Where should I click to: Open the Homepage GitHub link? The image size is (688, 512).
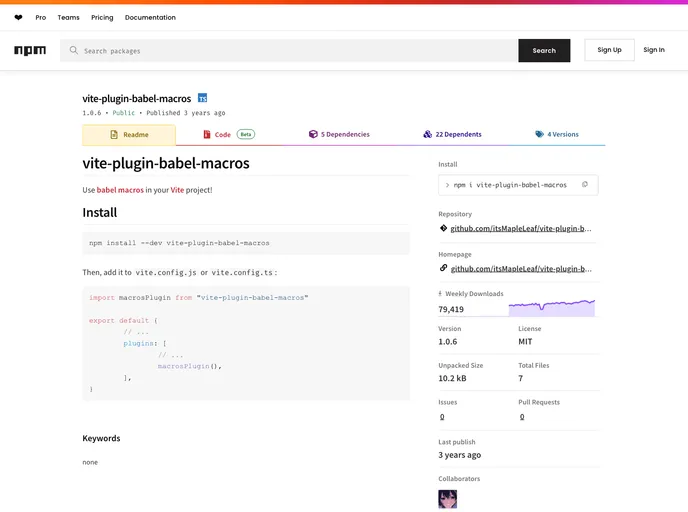coord(521,269)
